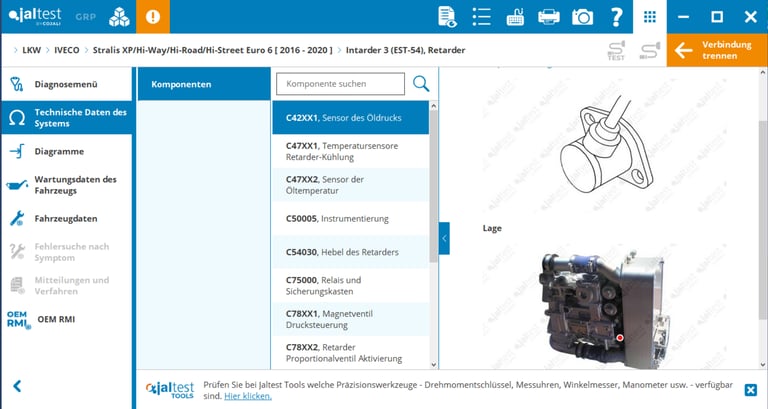This screenshot has height=409, width=768.
Task: Click component list scrollbar down arrow
Action: pyautogui.click(x=433, y=364)
